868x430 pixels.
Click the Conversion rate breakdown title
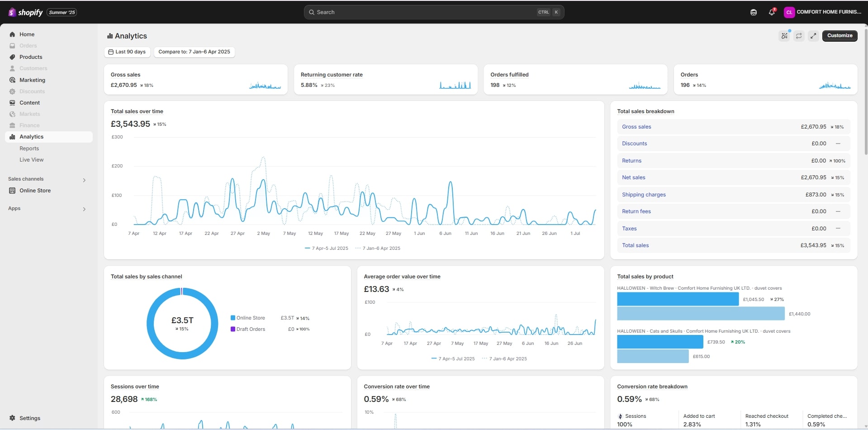click(652, 387)
